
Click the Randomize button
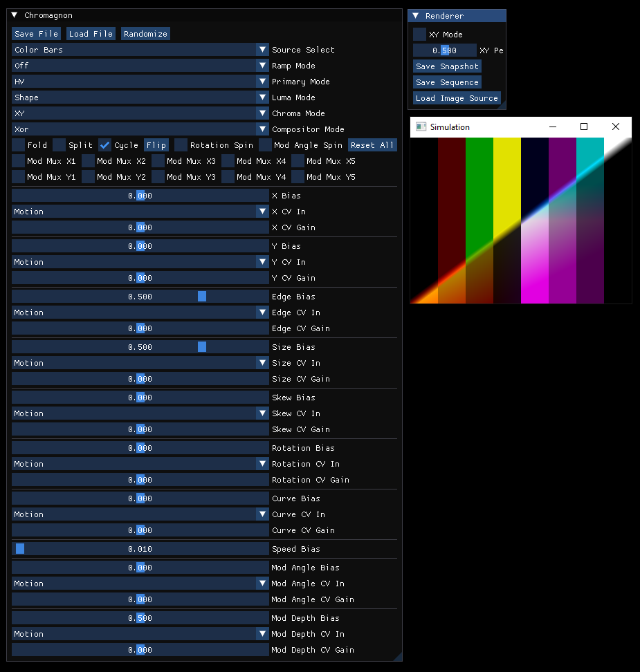[145, 33]
